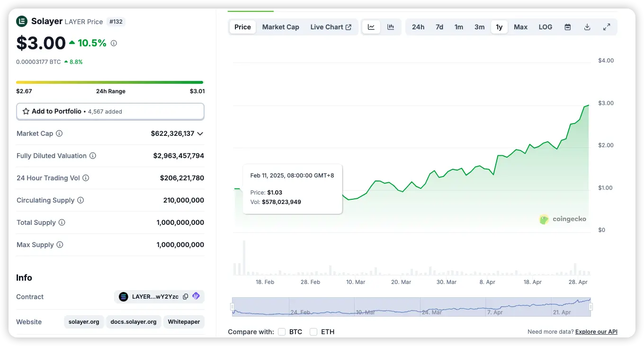Image resolution: width=644 pixels, height=346 pixels.
Task: Expand chart to fullscreen
Action: (x=607, y=27)
